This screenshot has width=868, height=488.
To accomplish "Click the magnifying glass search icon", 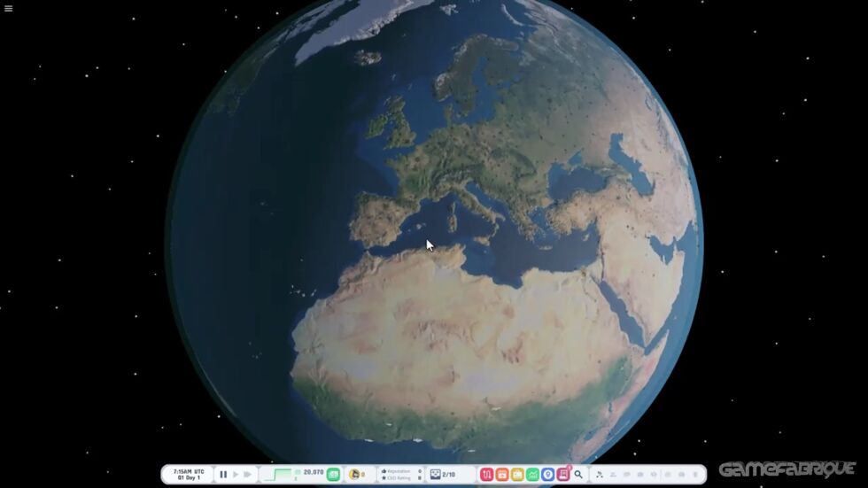I will [578, 475].
